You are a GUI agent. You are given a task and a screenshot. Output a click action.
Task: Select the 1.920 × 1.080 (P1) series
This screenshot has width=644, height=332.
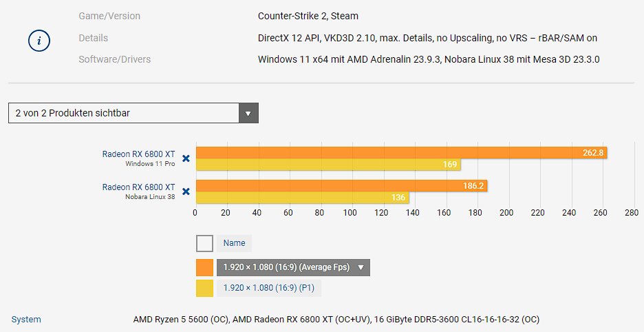pos(269,288)
